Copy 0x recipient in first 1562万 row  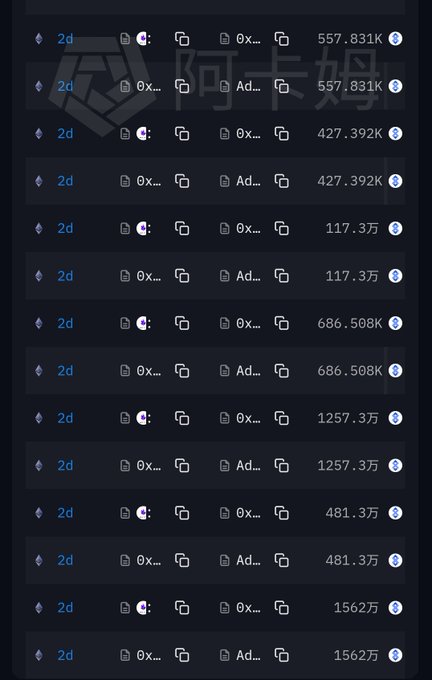pyautogui.click(x=281, y=608)
